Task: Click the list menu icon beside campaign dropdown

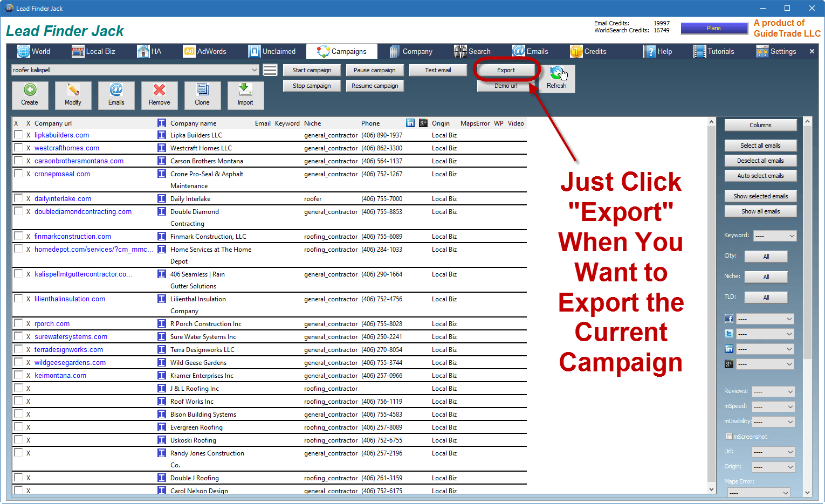Action: [x=270, y=70]
